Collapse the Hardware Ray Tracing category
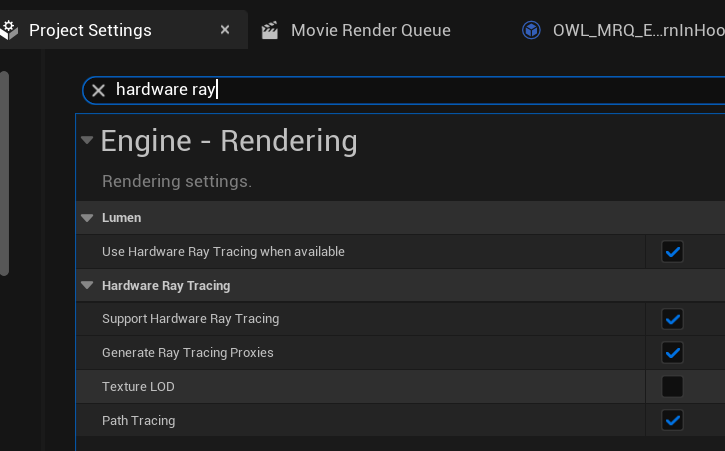Image resolution: width=725 pixels, height=451 pixels. click(87, 285)
